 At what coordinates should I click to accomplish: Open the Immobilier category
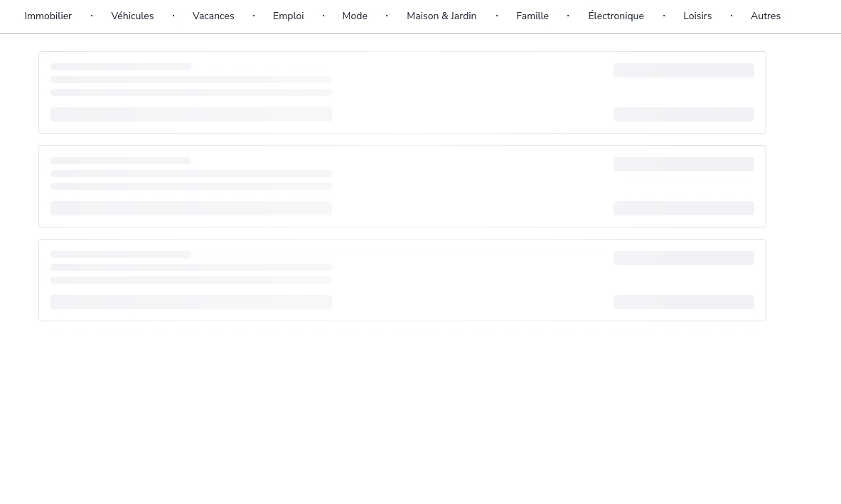pyautogui.click(x=48, y=16)
